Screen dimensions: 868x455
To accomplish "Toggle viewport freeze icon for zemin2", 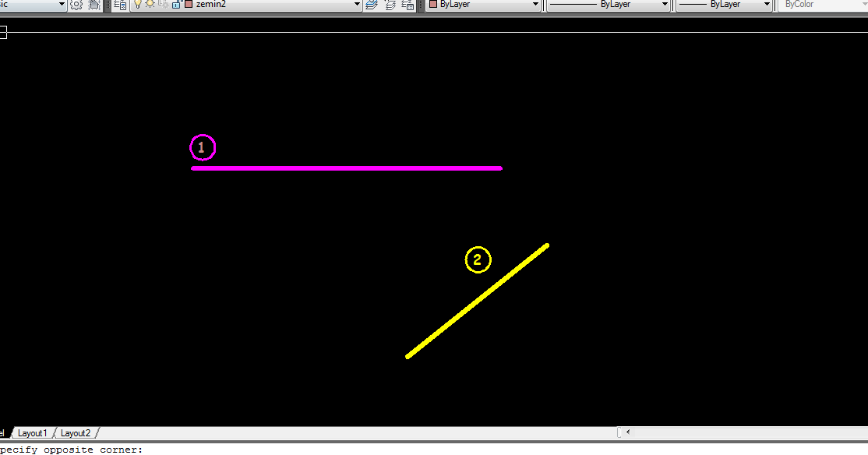I will click(x=164, y=4).
